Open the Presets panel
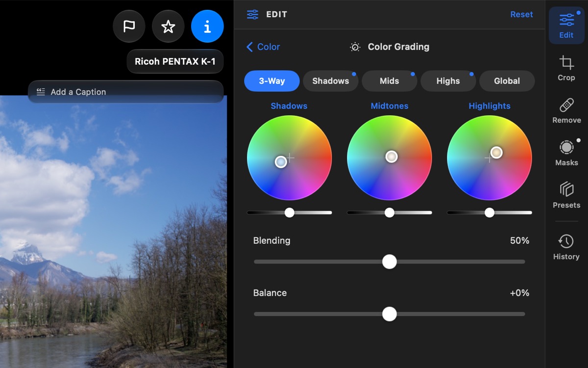Image resolution: width=588 pixels, height=368 pixels. coord(566,195)
